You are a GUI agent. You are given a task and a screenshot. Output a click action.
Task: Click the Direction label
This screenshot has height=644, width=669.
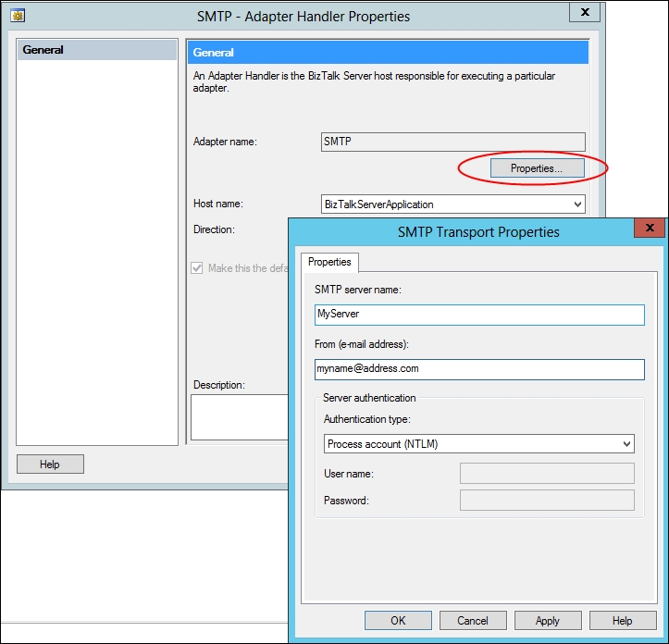tap(214, 229)
